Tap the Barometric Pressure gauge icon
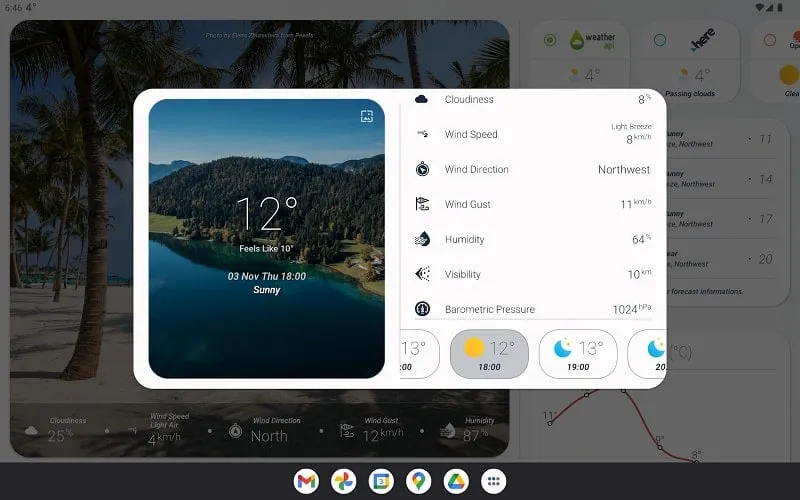This screenshot has width=800, height=500. coord(422,309)
